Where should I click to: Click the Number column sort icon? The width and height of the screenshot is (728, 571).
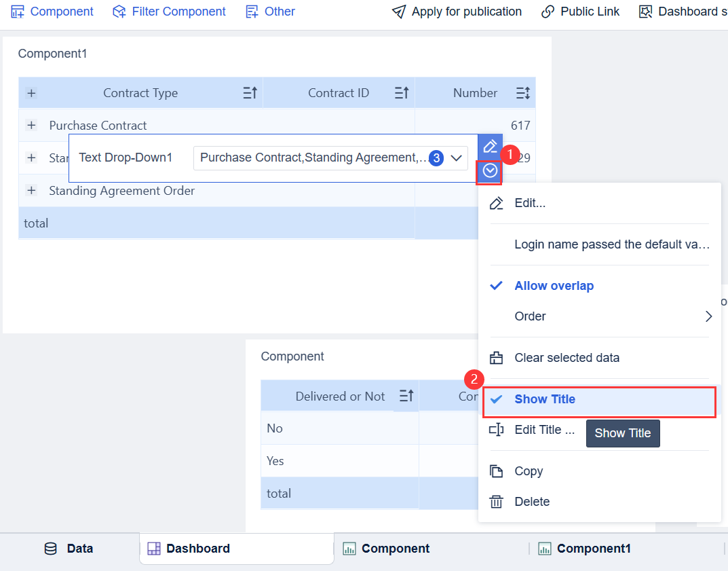coord(522,93)
